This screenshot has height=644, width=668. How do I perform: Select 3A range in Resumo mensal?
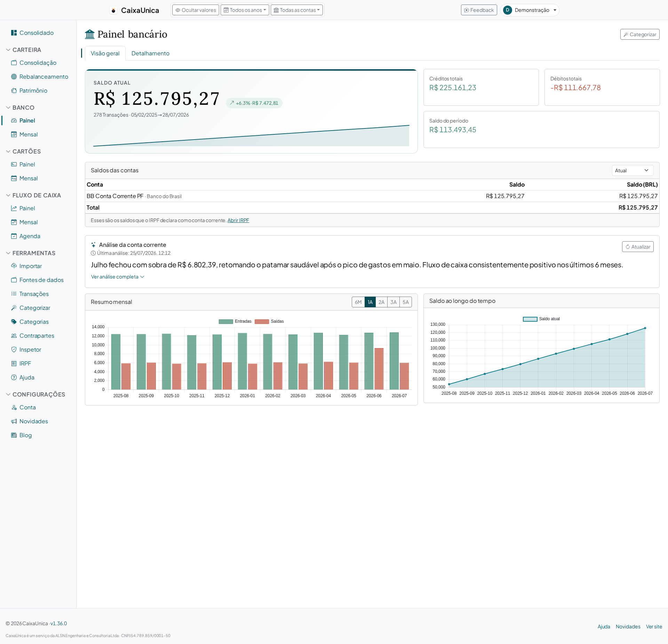point(393,302)
